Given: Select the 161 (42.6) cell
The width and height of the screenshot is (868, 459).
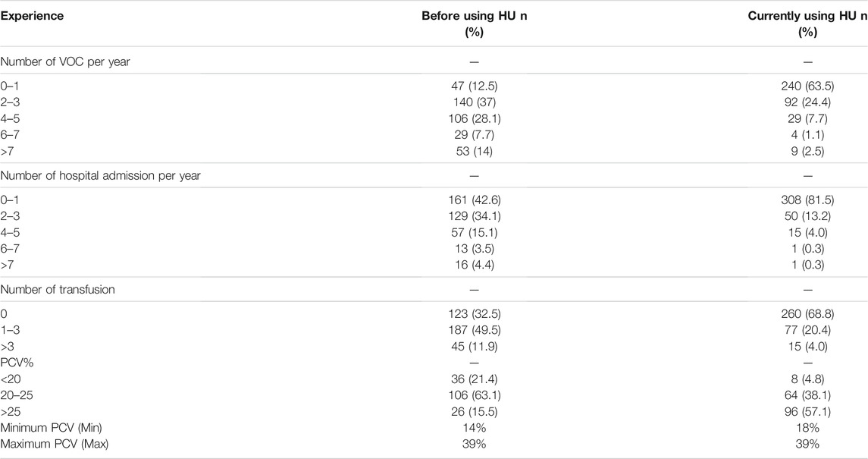Looking at the screenshot, I should (474, 200).
